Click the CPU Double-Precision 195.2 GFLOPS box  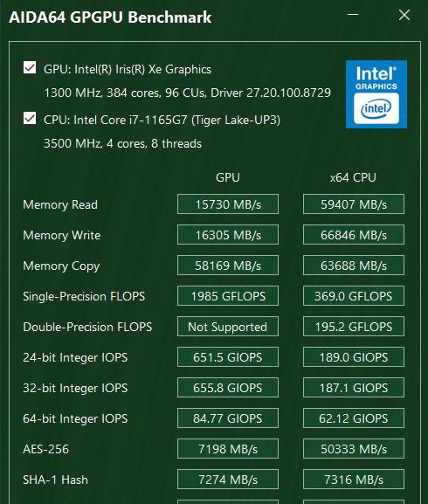354,327
